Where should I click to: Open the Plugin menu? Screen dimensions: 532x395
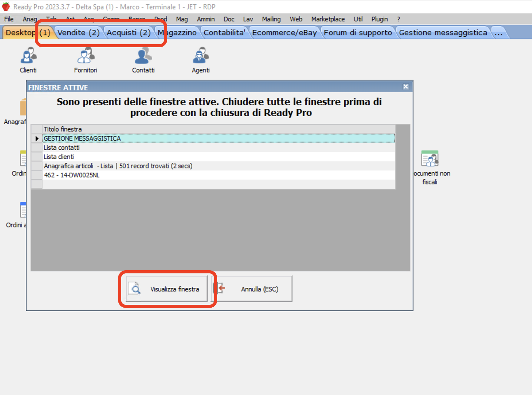pyautogui.click(x=380, y=19)
